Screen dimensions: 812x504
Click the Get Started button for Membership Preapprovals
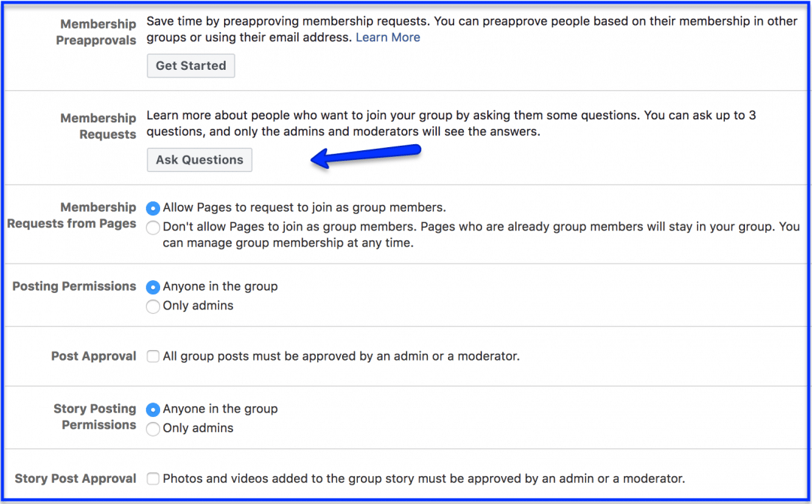pos(190,65)
